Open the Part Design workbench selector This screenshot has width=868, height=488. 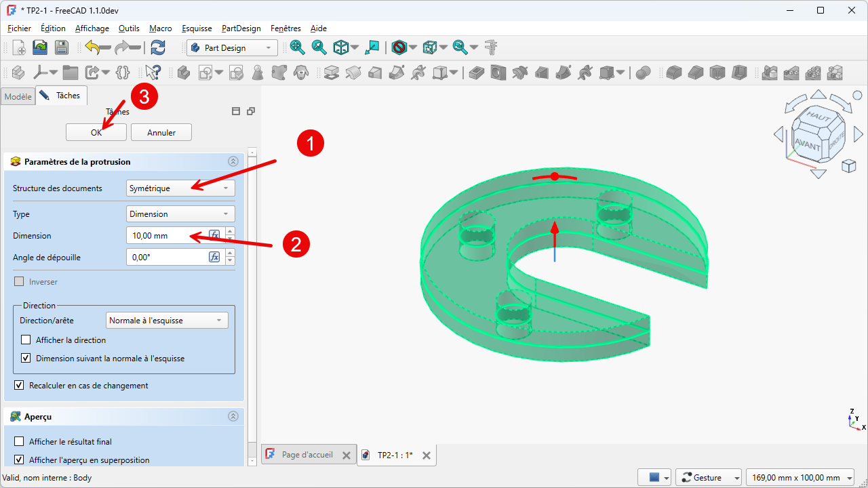tap(232, 48)
